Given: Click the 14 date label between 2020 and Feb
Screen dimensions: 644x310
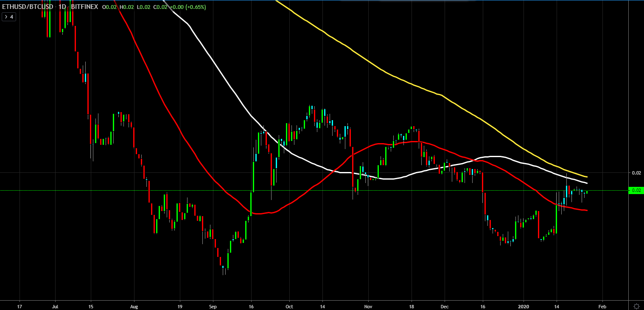Looking at the screenshot, I should (x=557, y=306).
